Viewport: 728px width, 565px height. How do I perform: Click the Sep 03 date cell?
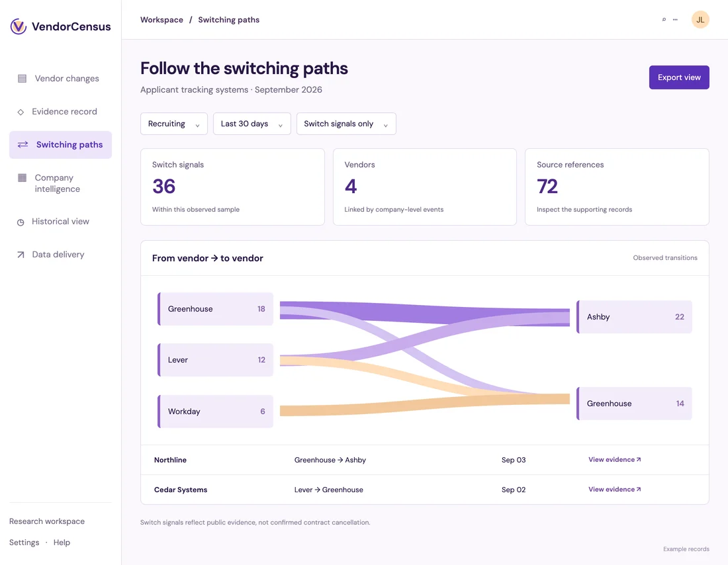(x=514, y=460)
